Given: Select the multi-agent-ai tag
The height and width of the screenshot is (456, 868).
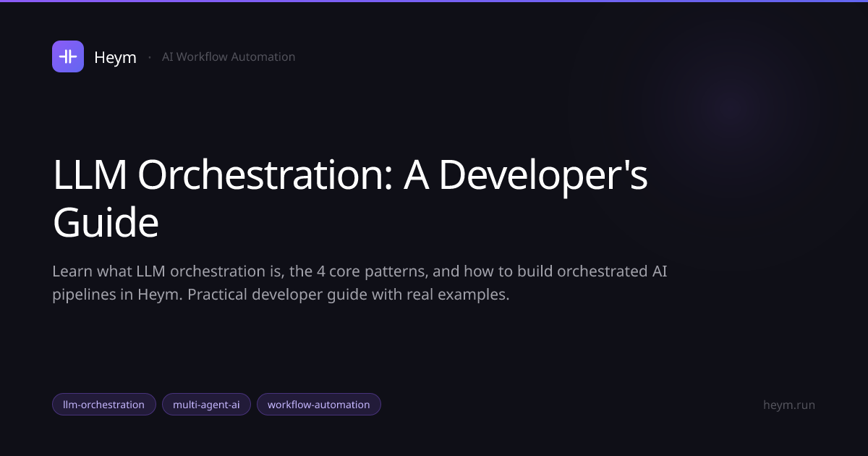Looking at the screenshot, I should point(206,405).
